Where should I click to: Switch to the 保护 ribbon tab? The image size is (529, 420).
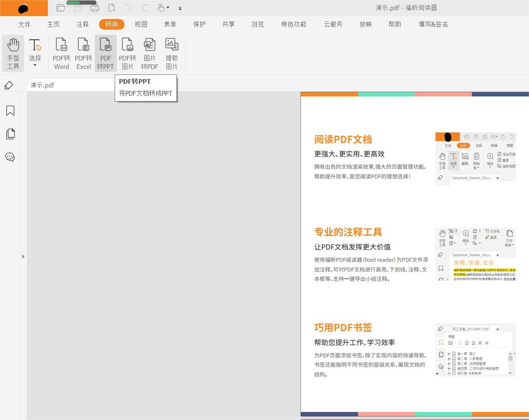[199, 24]
